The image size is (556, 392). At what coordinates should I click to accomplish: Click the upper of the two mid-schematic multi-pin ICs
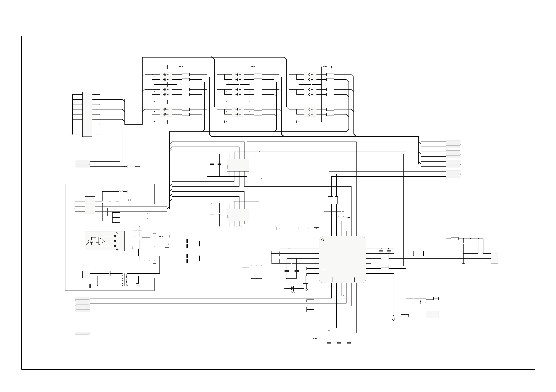(238, 165)
